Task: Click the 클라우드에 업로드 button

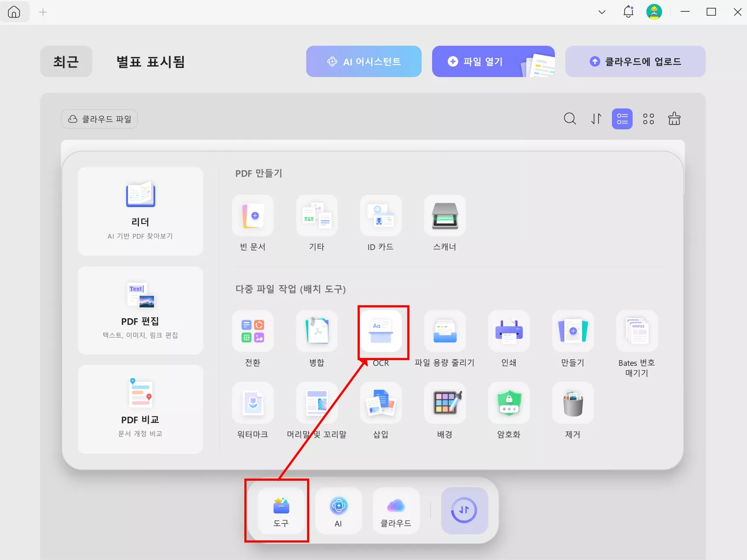Action: (635, 61)
